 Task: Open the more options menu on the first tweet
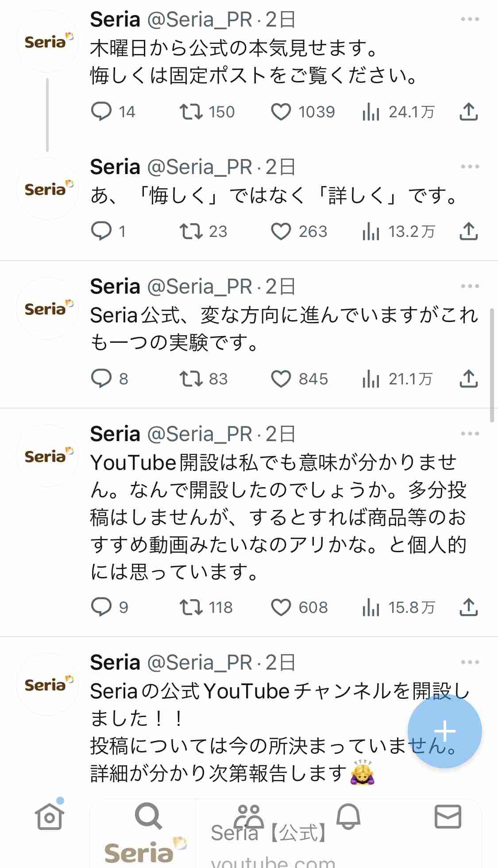469,19
